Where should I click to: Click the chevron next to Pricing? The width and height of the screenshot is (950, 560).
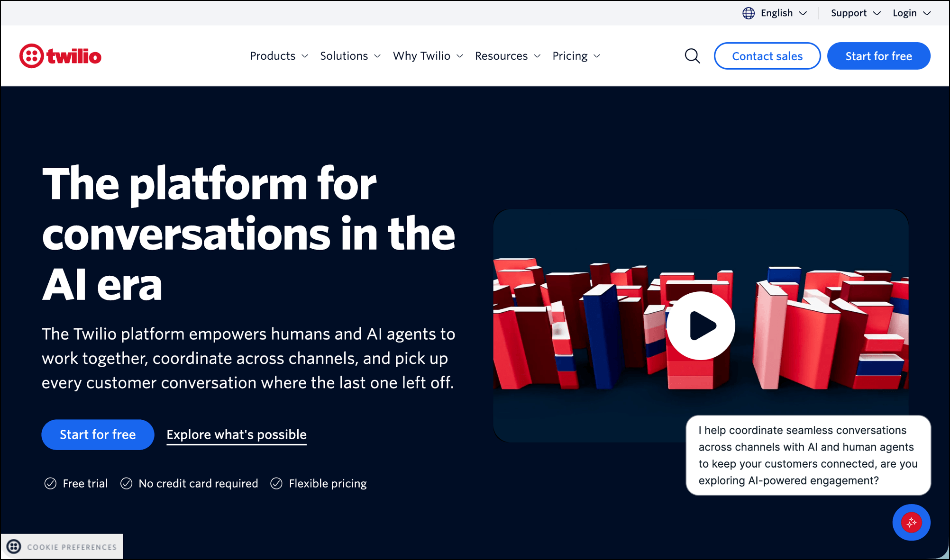(x=597, y=56)
